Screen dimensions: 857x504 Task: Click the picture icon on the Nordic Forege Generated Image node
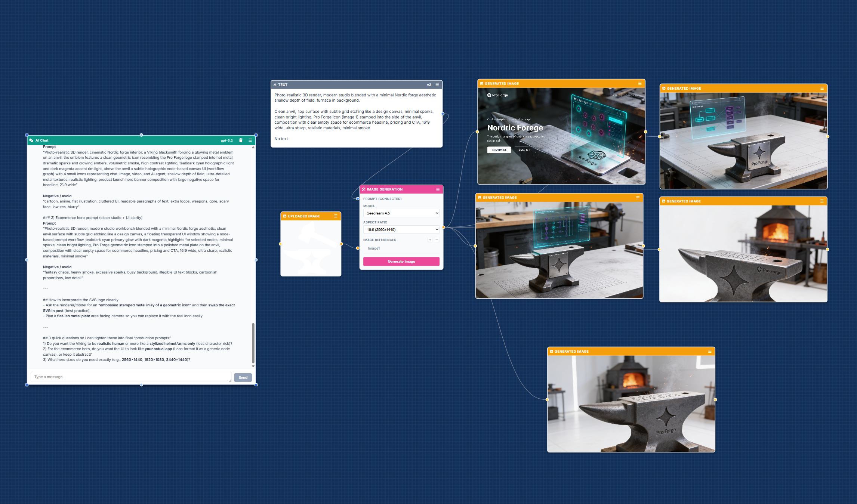(x=482, y=83)
